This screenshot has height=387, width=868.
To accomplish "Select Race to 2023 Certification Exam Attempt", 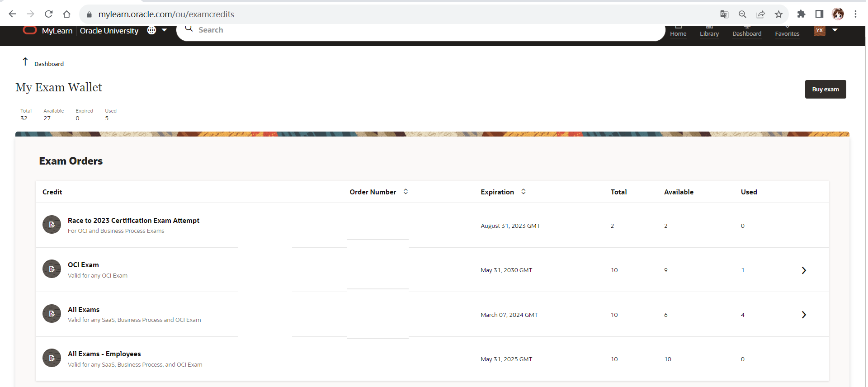I will 133,221.
